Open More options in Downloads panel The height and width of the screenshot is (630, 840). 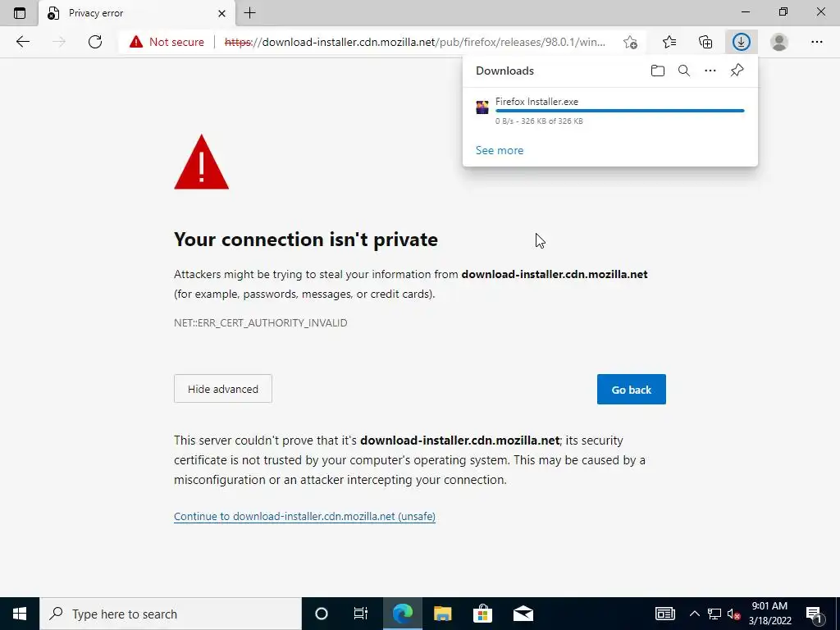point(710,71)
